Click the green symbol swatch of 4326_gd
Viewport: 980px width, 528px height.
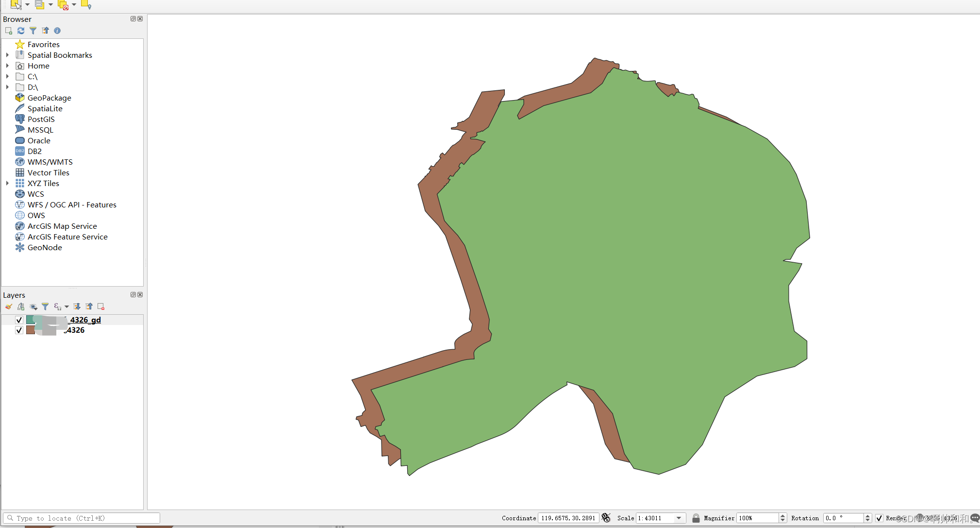pos(31,320)
